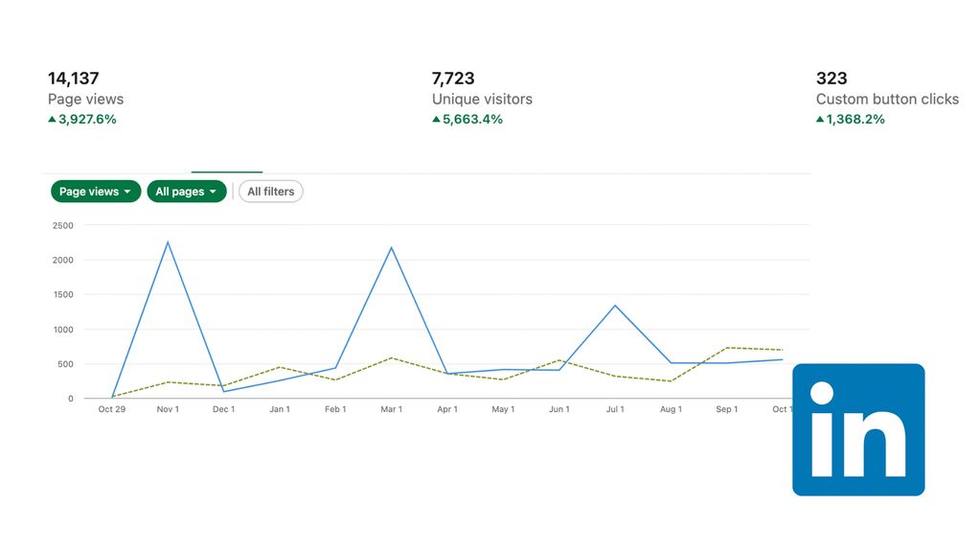980x551 pixels.
Task: Click green up arrow beside 3,927.6%
Action: pyautogui.click(x=53, y=120)
